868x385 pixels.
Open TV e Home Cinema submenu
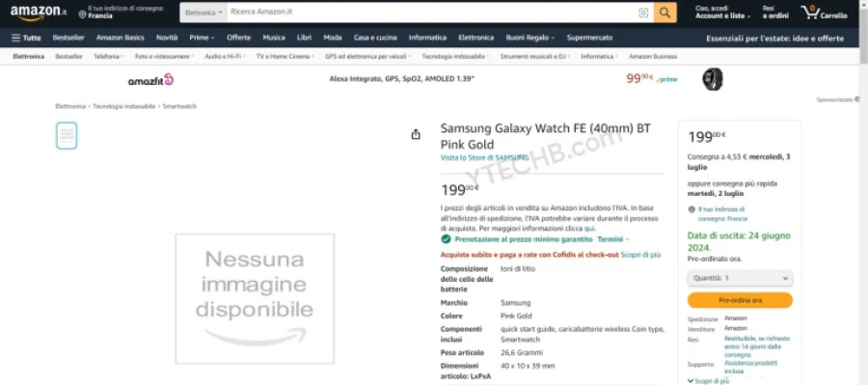tap(285, 57)
